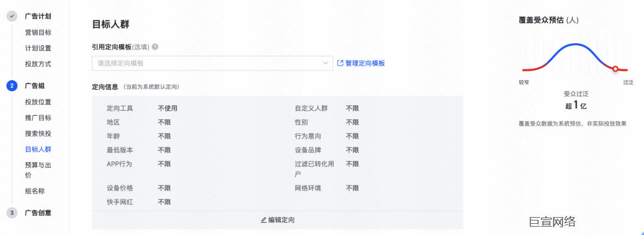The height and width of the screenshot is (235, 644).
Task: Click the dropdown chevron of the template selector
Action: (x=326, y=63)
